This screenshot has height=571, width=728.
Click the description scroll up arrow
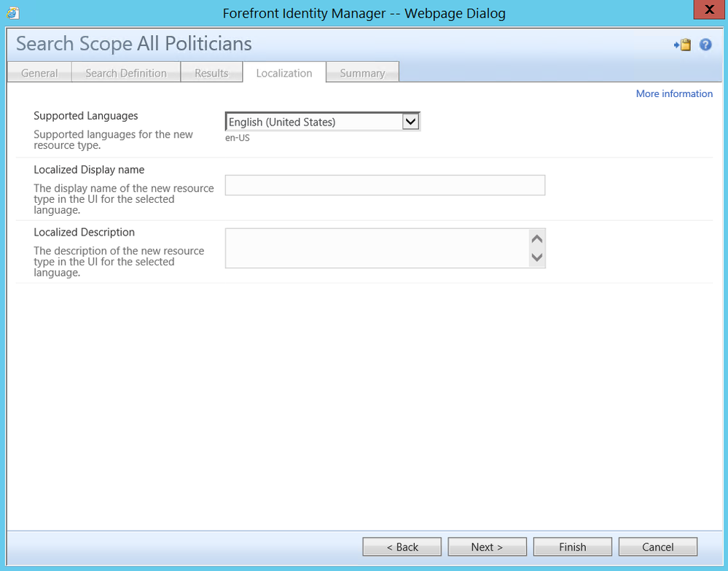(537, 238)
